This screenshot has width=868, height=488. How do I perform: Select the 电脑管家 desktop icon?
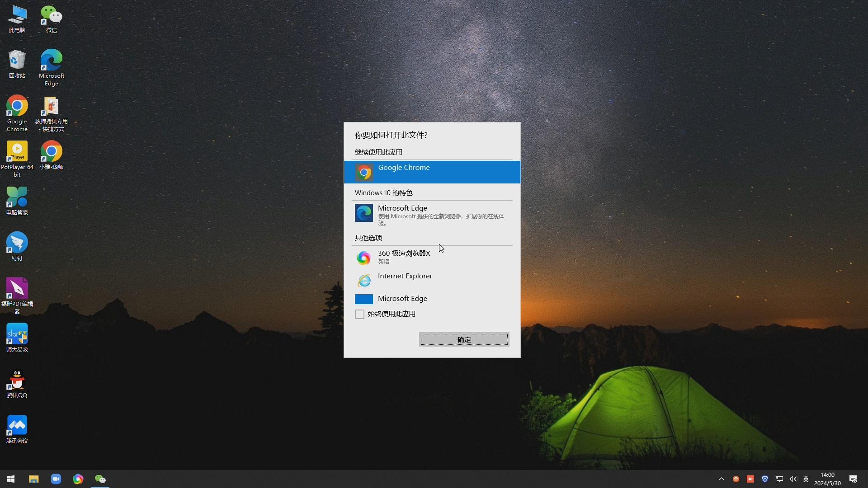tap(17, 201)
